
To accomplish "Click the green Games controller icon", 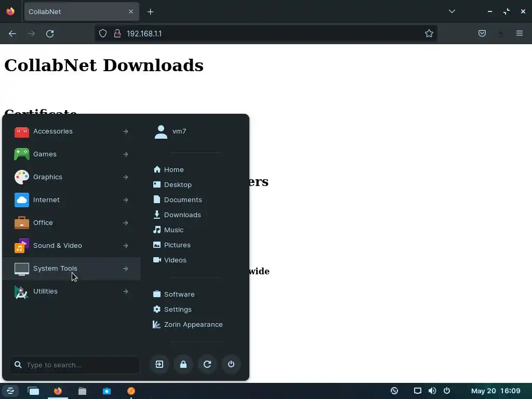I will click(22, 154).
